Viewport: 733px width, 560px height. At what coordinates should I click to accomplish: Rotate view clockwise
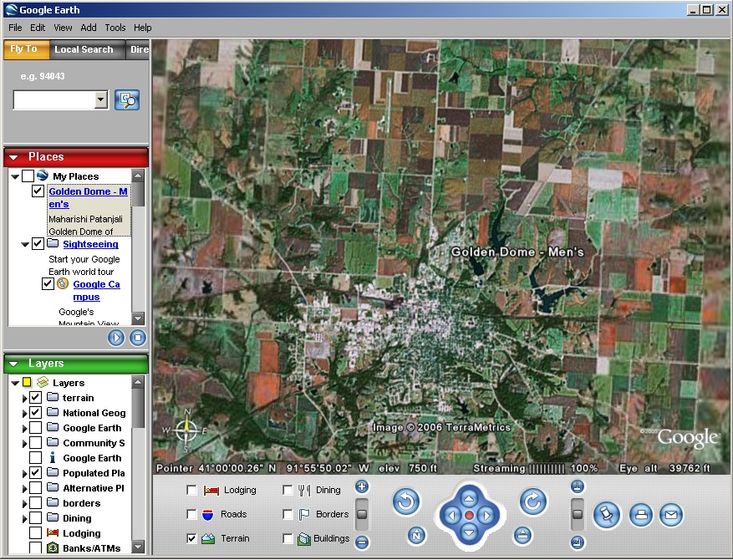(533, 501)
